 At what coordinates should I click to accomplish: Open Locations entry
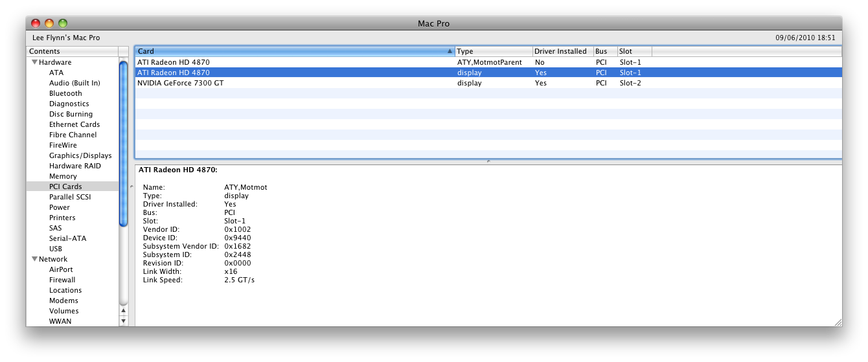pyautogui.click(x=65, y=290)
